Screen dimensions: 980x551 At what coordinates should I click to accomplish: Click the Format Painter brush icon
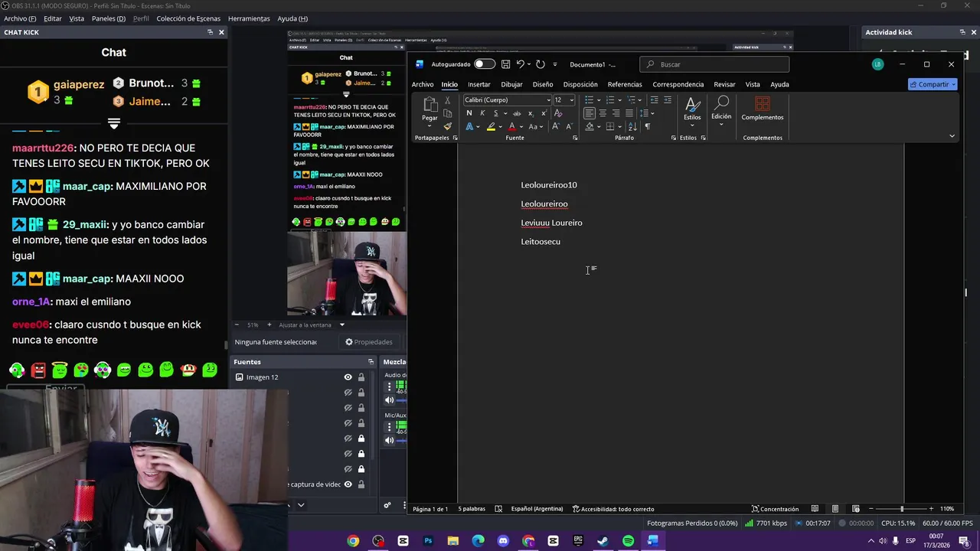[x=448, y=126]
